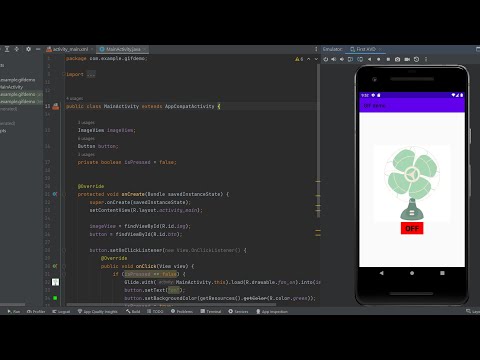The height and width of the screenshot is (360, 480).
Task: Lower the emulator volume
Action: [342, 59]
